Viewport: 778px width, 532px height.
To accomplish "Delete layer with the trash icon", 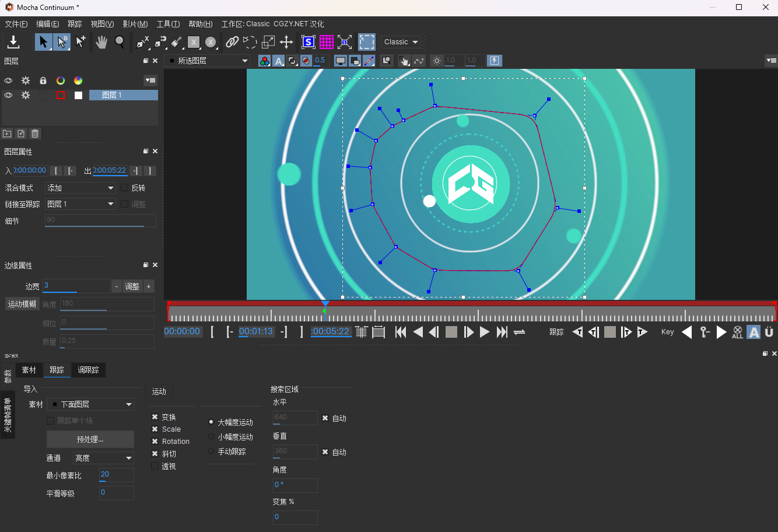I will (35, 134).
